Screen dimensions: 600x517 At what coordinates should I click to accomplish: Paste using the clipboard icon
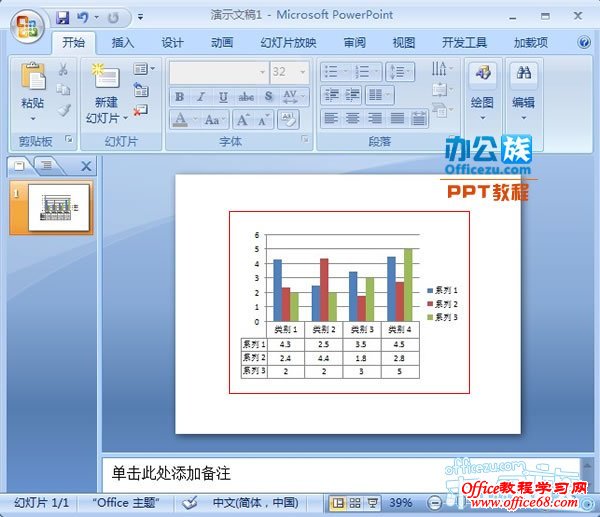[33, 77]
